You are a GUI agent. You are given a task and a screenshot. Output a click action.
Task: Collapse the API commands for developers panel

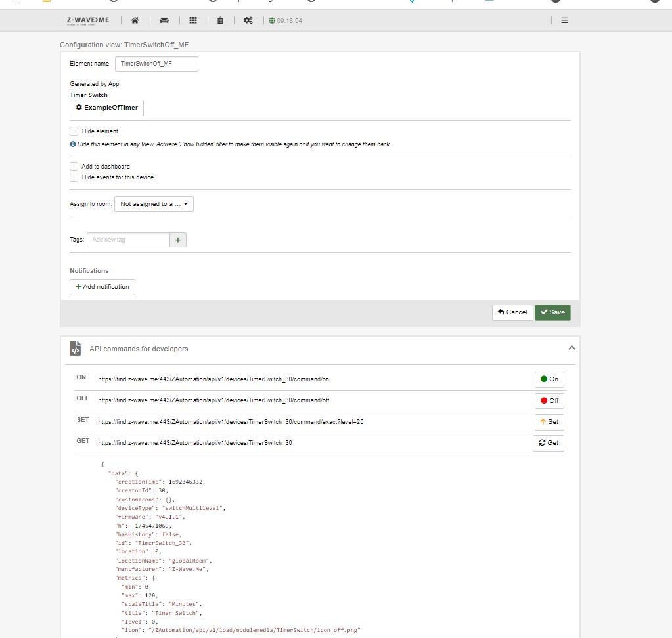point(571,348)
